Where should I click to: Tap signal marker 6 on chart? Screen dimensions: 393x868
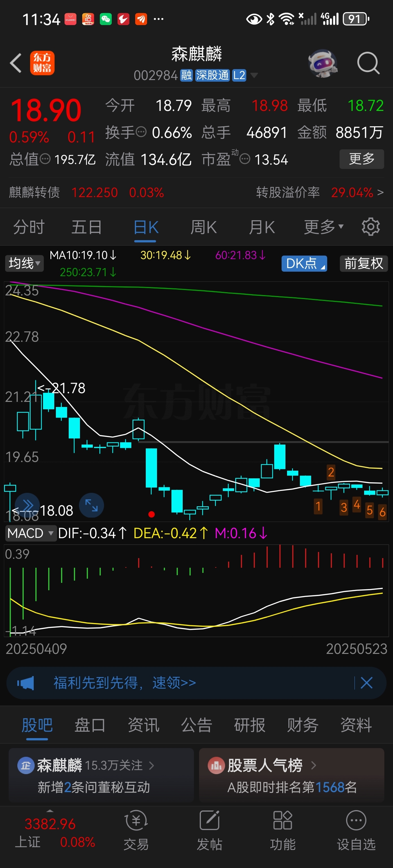[x=382, y=512]
